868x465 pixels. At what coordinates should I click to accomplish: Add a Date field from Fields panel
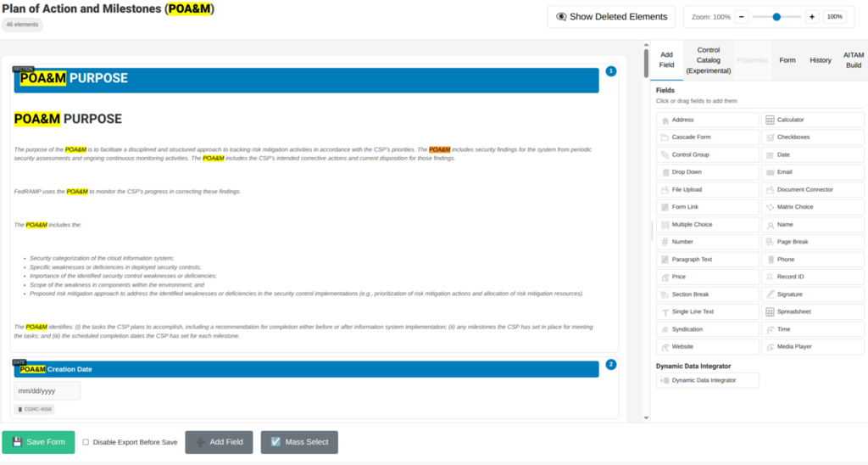point(812,154)
